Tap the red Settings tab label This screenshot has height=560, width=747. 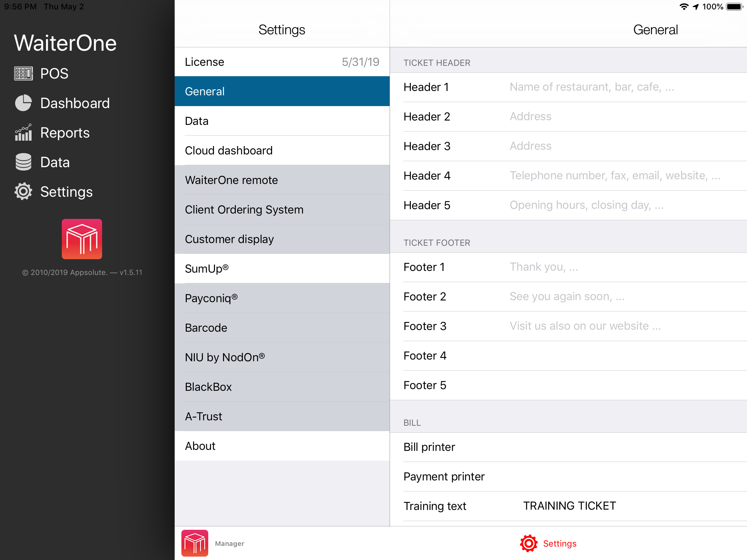560,544
